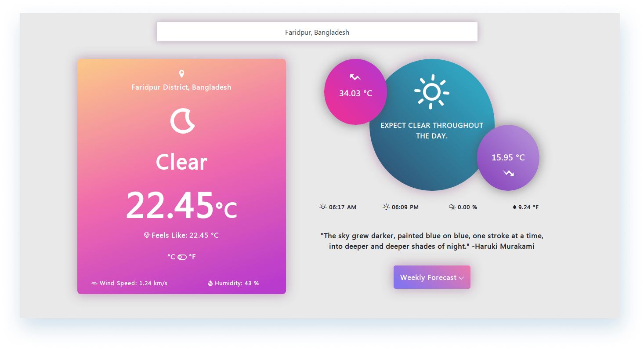This screenshot has height=349, width=644.
Task: Expand the Weekly Forecast button
Action: click(x=432, y=277)
